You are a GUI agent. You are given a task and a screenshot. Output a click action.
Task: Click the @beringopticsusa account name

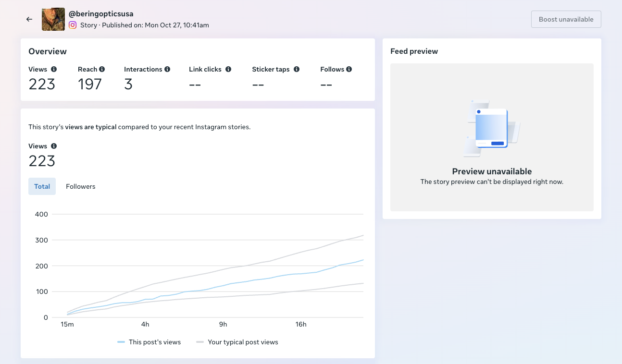(101, 14)
